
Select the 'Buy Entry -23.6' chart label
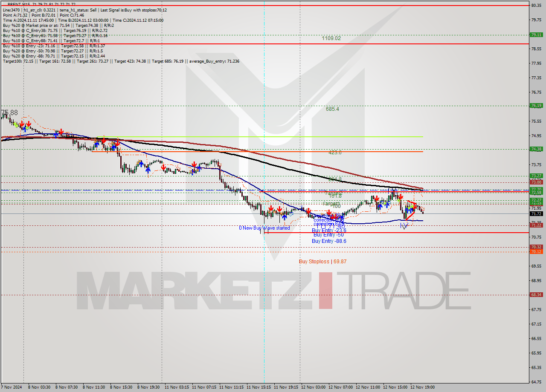(x=329, y=230)
